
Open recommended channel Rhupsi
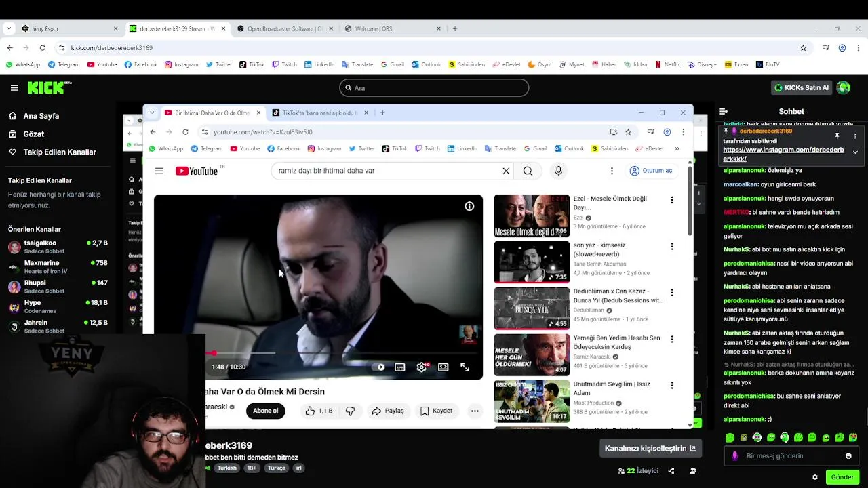[x=58, y=287]
